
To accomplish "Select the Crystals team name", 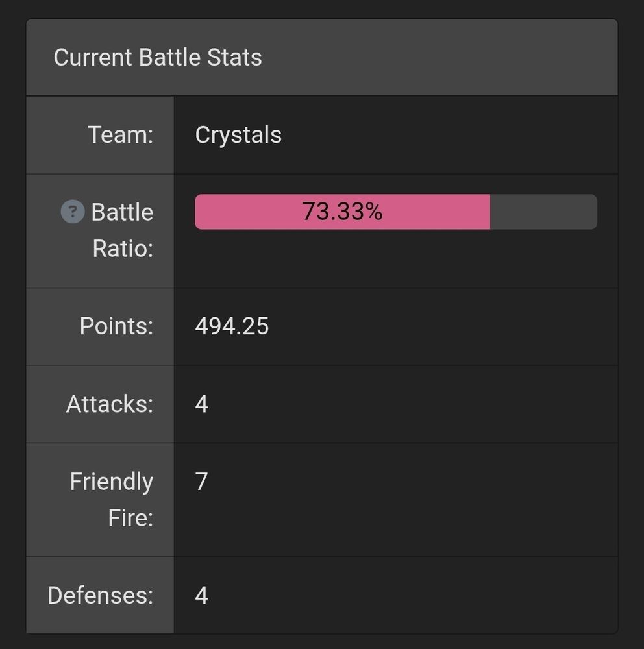I will [238, 135].
